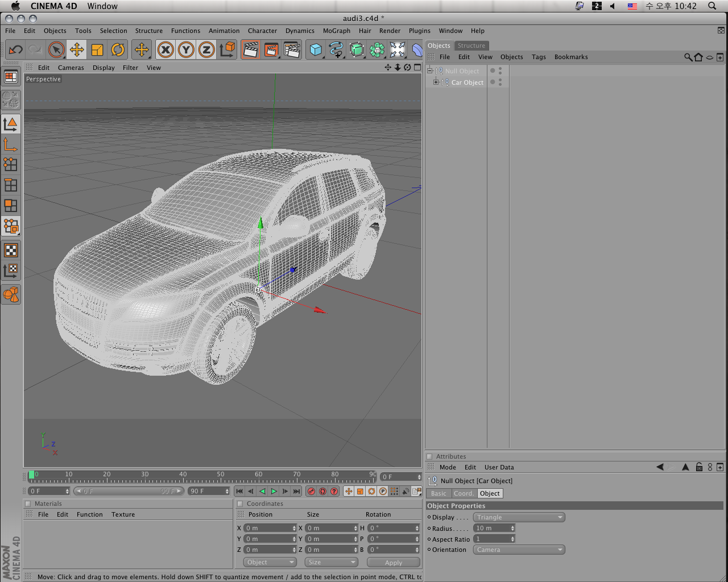
Task: Add a Cube primitive object
Action: pyautogui.click(x=316, y=50)
